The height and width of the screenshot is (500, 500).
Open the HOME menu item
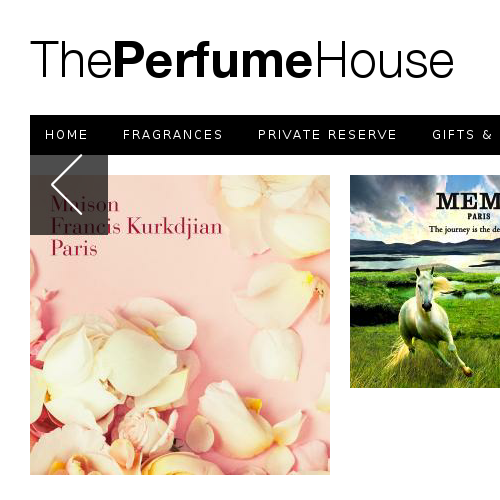coord(66,135)
